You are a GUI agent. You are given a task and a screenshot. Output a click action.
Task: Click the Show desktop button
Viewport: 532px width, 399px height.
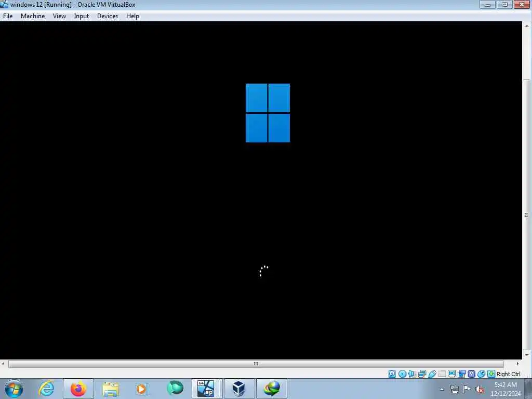528,389
